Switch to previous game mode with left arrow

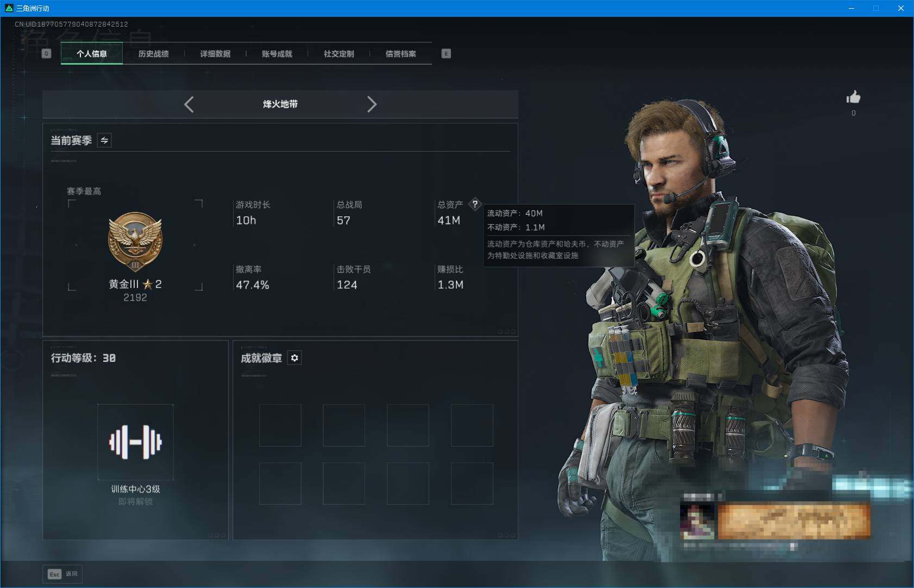click(189, 104)
